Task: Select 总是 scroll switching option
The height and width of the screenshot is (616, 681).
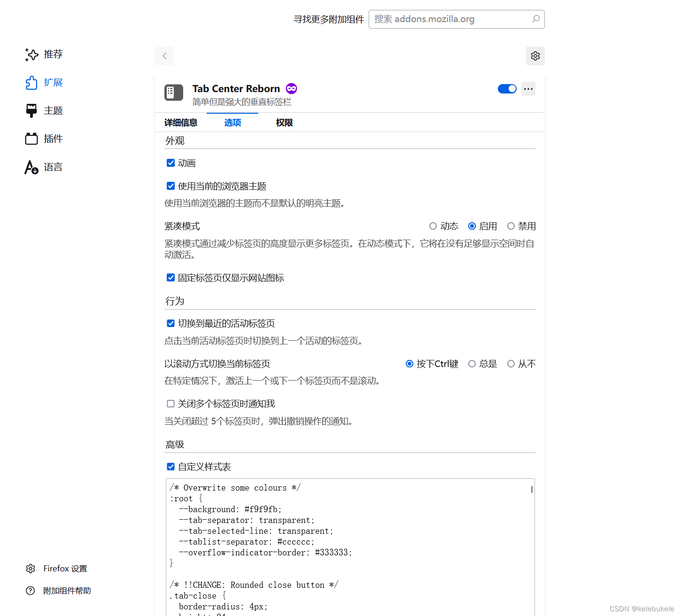Action: 472,364
